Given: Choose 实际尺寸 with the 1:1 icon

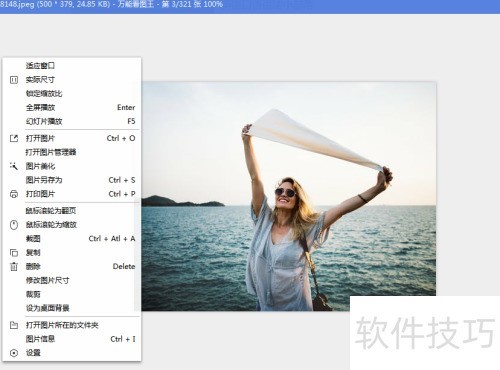Looking at the screenshot, I should pos(71,80).
